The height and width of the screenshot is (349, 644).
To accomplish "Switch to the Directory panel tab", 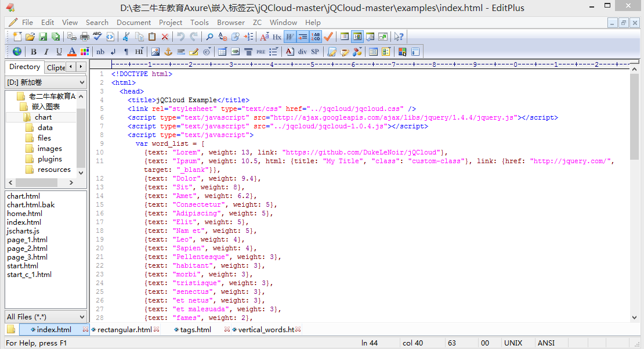I will [24, 67].
